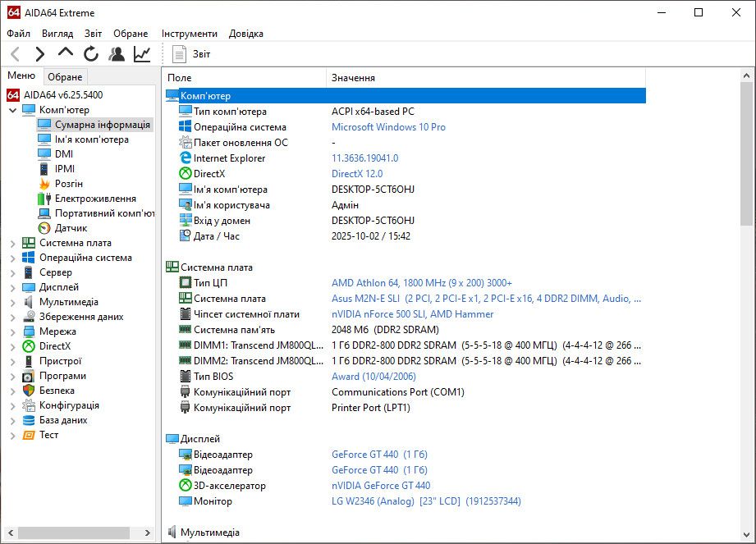Click the Датчик gauge icon
This screenshot has width=756, height=544.
pos(44,228)
